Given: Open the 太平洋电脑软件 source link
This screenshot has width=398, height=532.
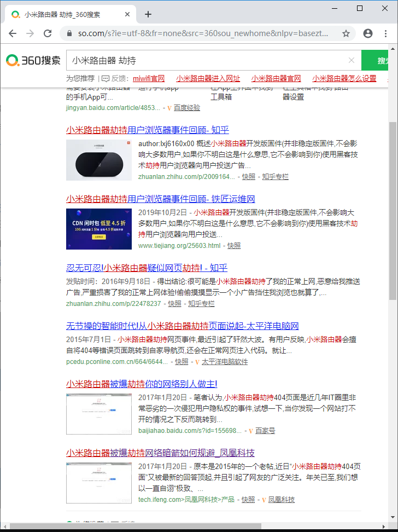Looking at the screenshot, I should tap(225, 362).
